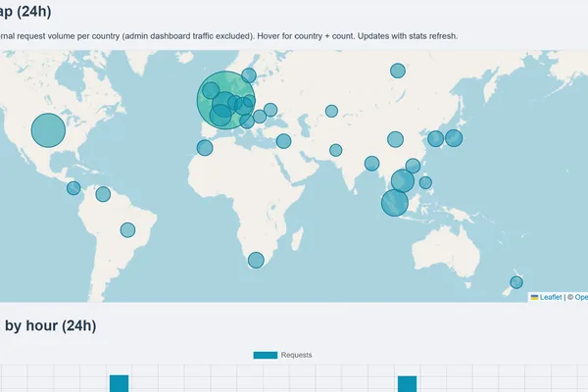Select the circle marker over central China
Image resolution: width=588 pixels, height=392 pixels.
coord(395,139)
